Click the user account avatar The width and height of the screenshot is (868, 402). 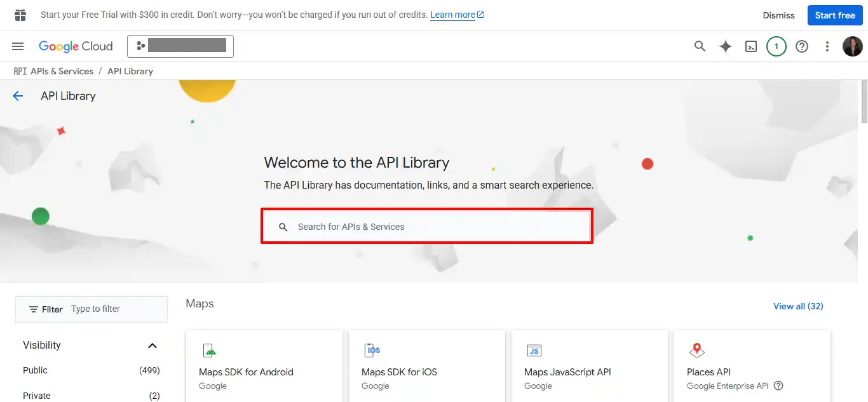click(853, 46)
